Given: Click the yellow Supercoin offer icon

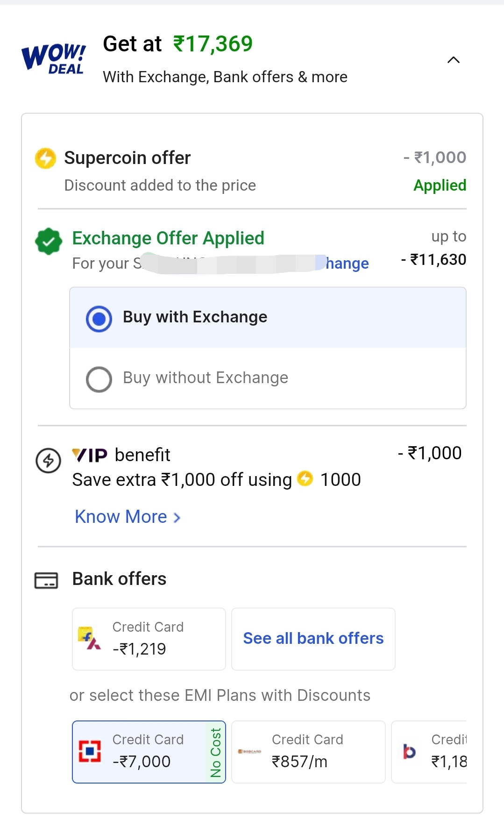Looking at the screenshot, I should click(45, 158).
